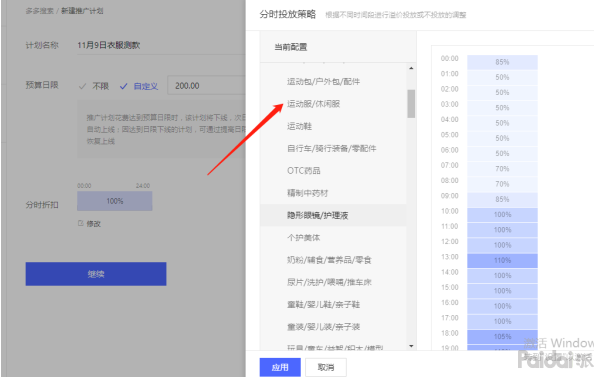This screenshot has width=594, height=377.
Task: Click the 00:00 85% time block
Action: (x=502, y=62)
